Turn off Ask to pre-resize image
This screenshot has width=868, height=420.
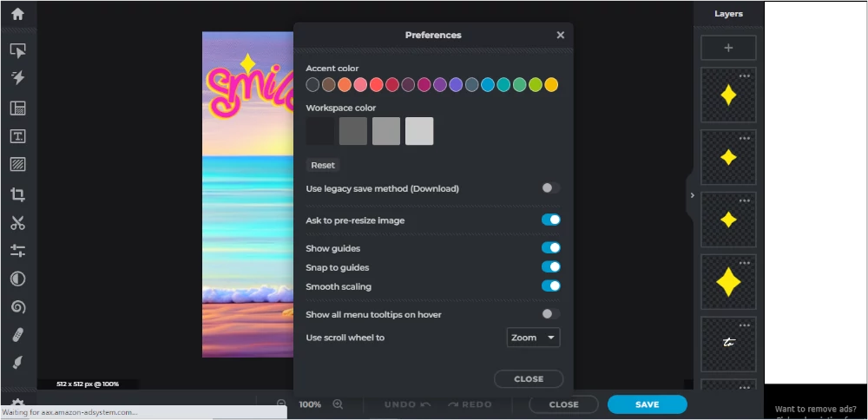550,220
